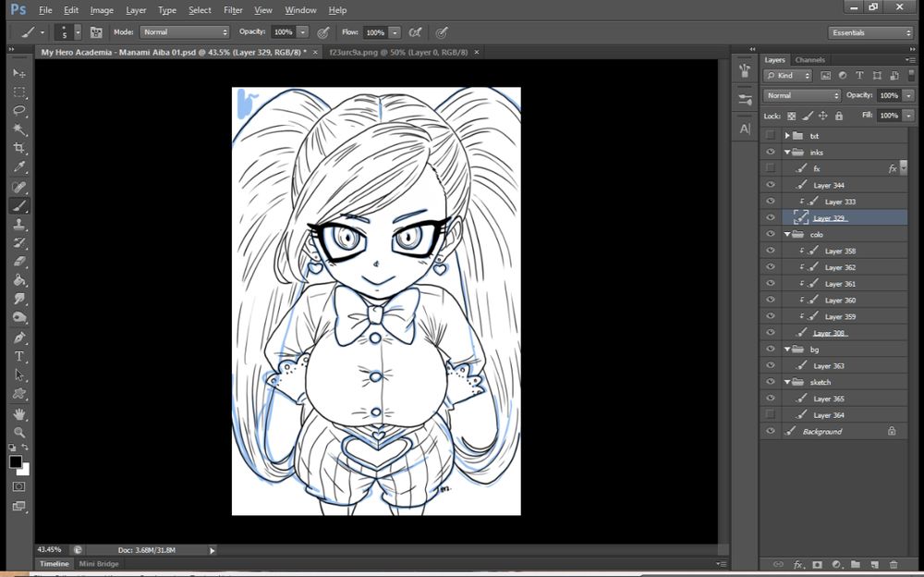Select the Eraser tool
Viewport: 924px width, 577px height.
[19, 262]
